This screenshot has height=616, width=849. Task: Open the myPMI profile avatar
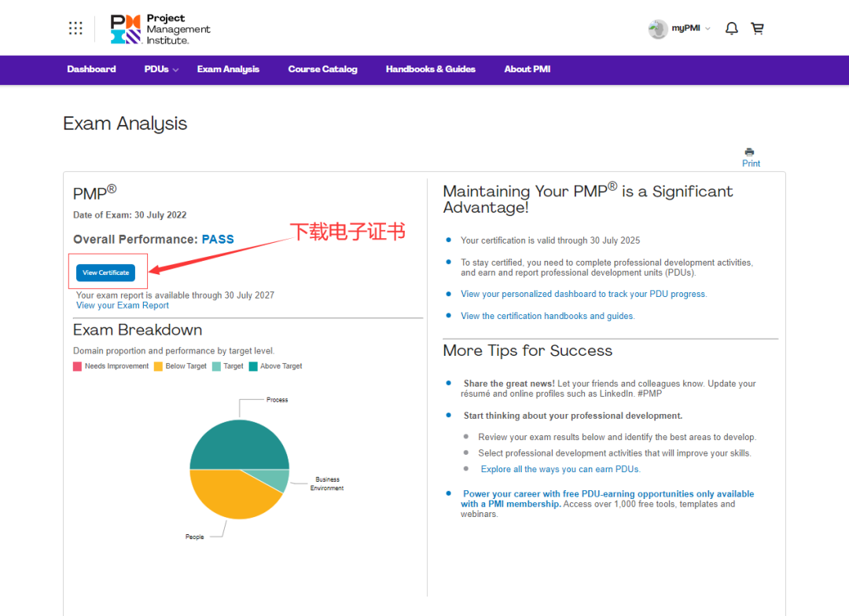pyautogui.click(x=658, y=29)
